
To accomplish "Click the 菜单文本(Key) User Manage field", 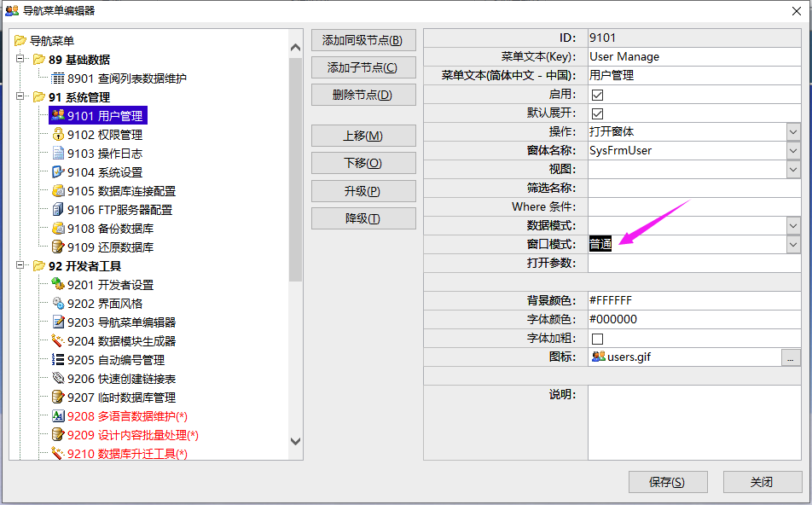I will coord(694,56).
